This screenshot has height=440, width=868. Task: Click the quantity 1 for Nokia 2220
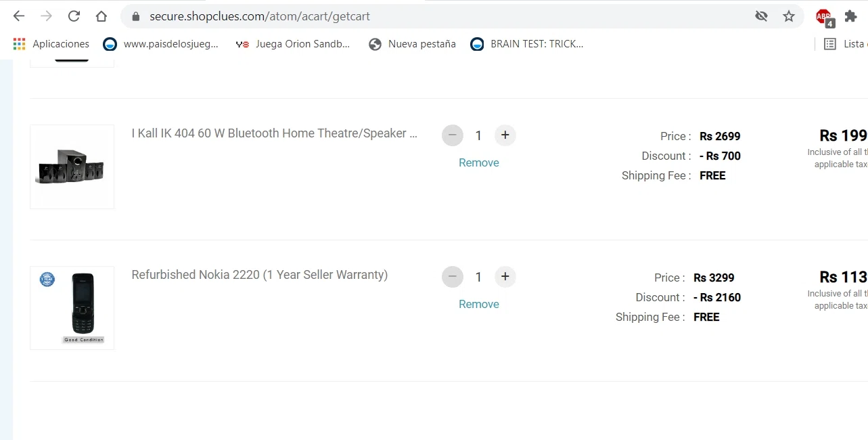click(478, 277)
